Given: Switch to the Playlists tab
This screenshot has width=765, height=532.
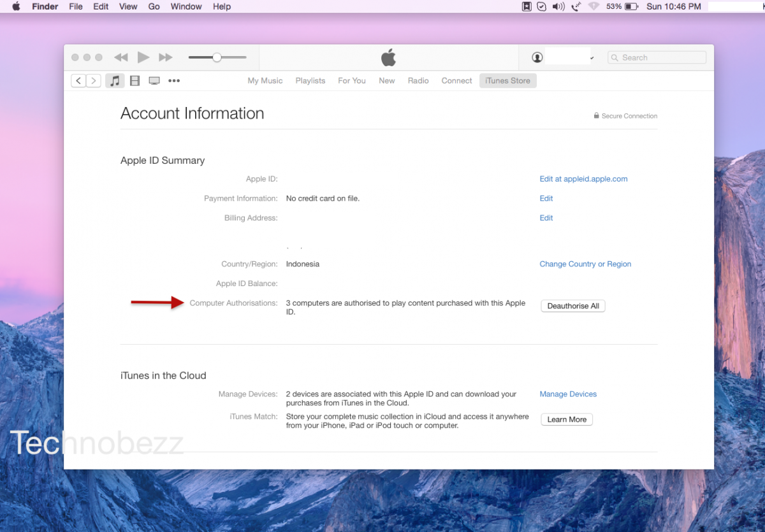Looking at the screenshot, I should tap(310, 80).
